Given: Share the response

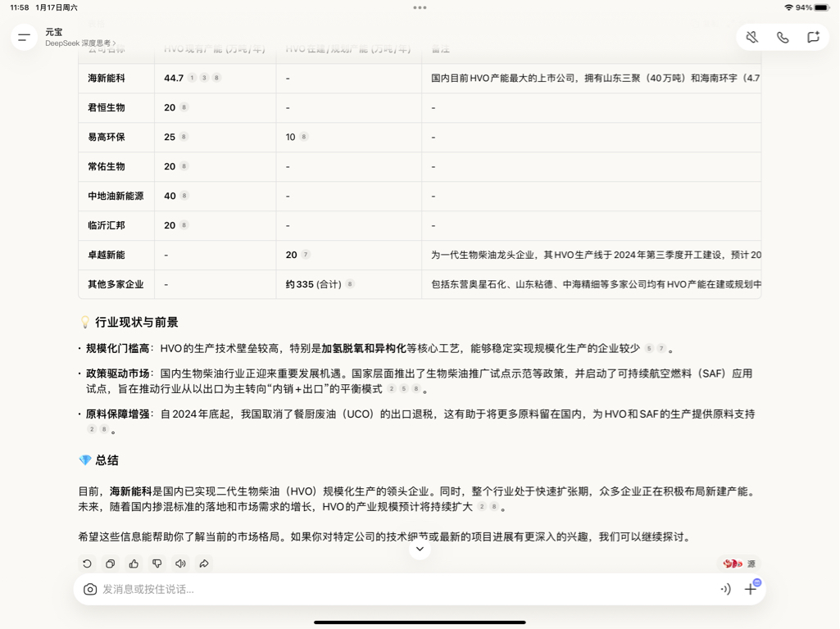Looking at the screenshot, I should (x=204, y=563).
